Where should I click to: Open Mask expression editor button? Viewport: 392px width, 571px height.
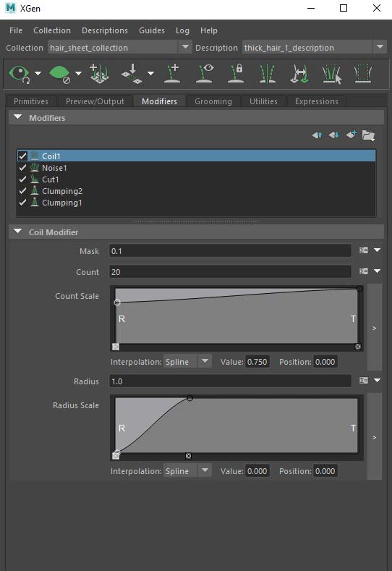(364, 250)
